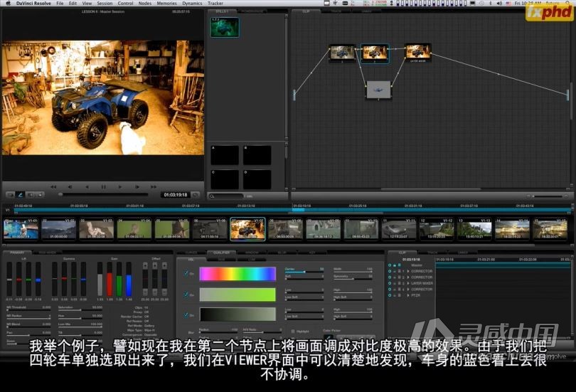This screenshot has height=392, width=576.
Task: Expand the LAYER MIXER keyframe track
Action: coord(408,283)
